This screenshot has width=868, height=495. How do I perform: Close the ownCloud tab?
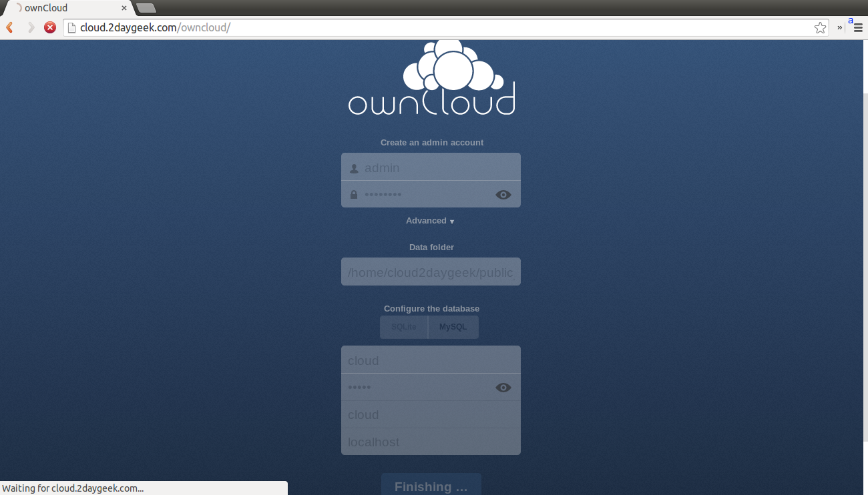[x=124, y=8]
